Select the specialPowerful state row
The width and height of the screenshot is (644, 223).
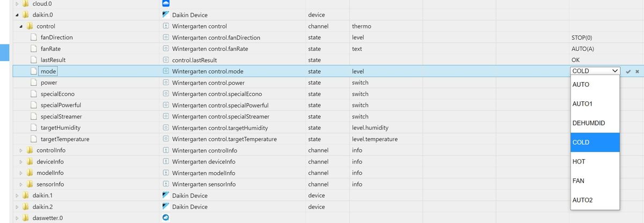61,105
